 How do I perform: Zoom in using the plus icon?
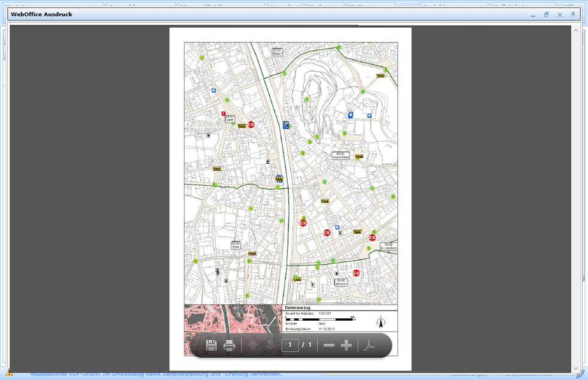[348, 345]
